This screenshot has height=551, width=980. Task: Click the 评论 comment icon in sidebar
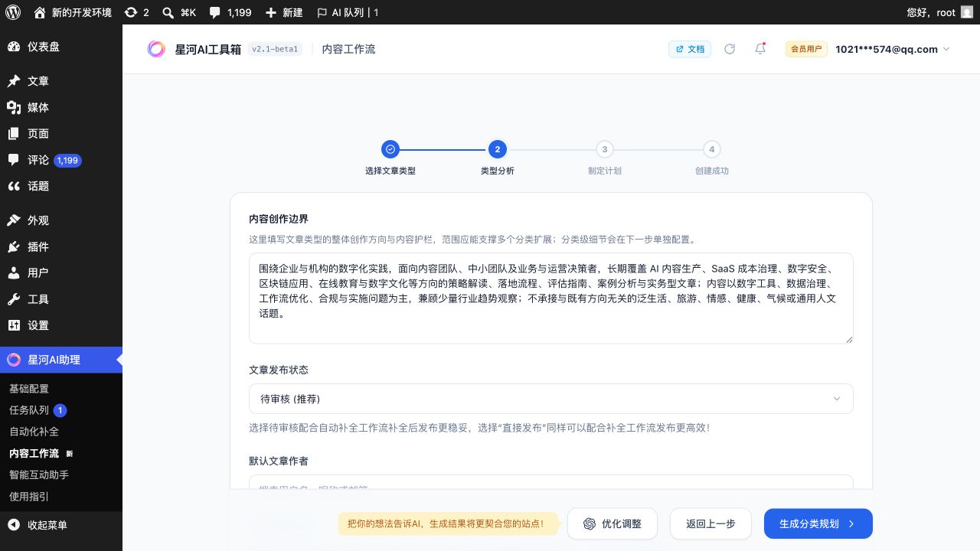coord(14,160)
